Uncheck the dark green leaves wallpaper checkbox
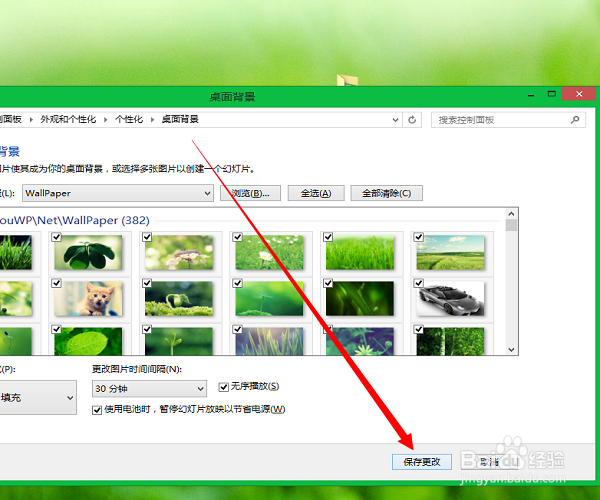 pos(328,283)
